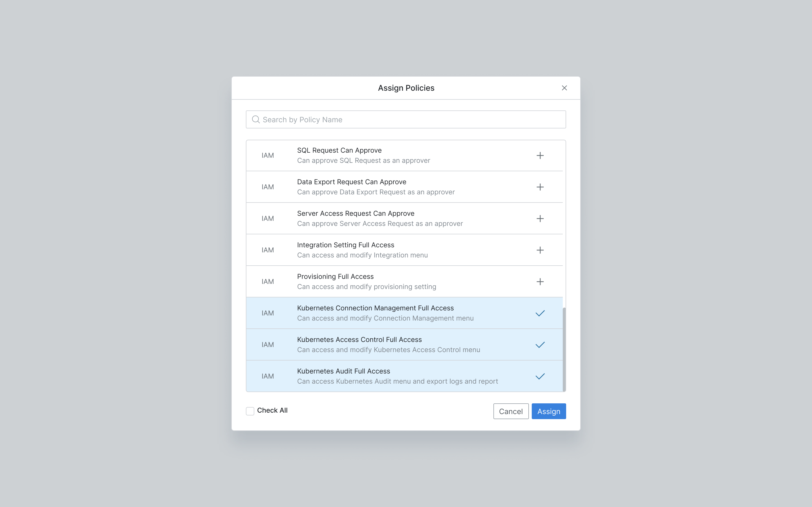The width and height of the screenshot is (812, 507).
Task: Select the Integration Setting Full Access row
Action: [404, 250]
